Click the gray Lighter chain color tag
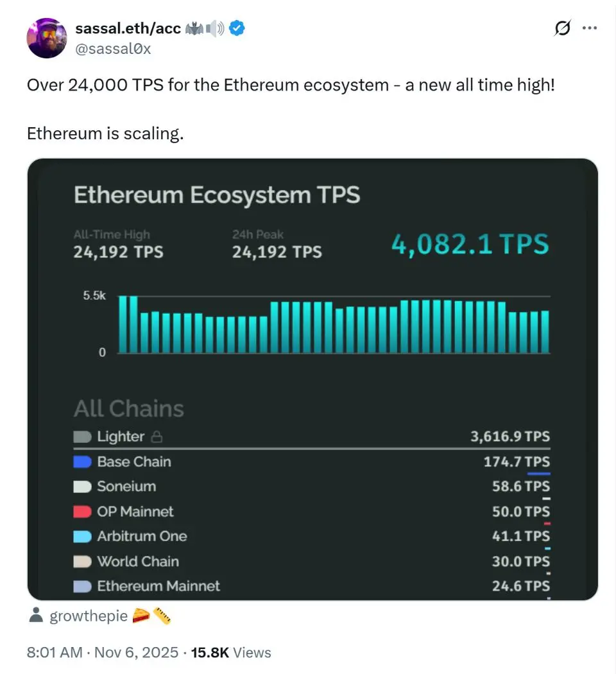The image size is (616, 674). point(82,437)
